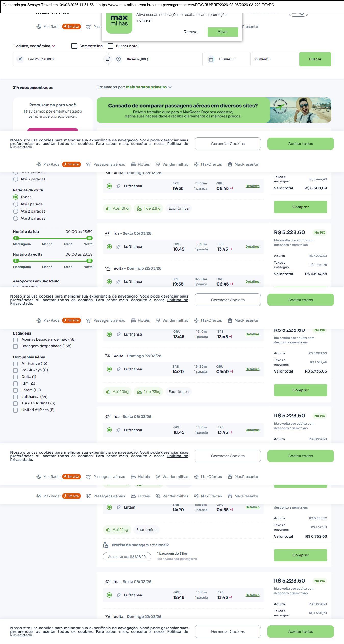
Task: Open the 'Política de Privacidade' link in the top cookie banner
Action: (177, 144)
